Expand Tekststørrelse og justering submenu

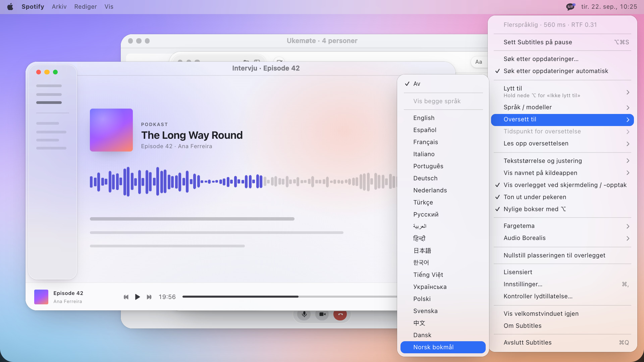562,161
